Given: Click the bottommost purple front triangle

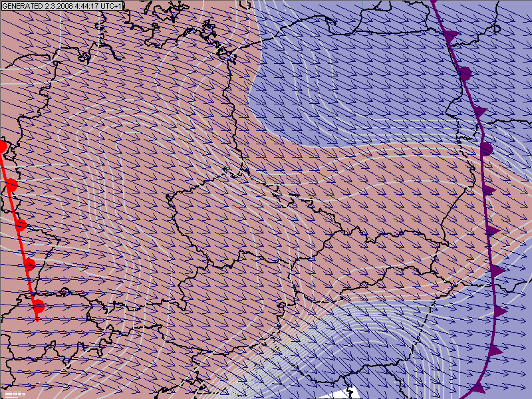Looking at the screenshot, I should (x=477, y=387).
